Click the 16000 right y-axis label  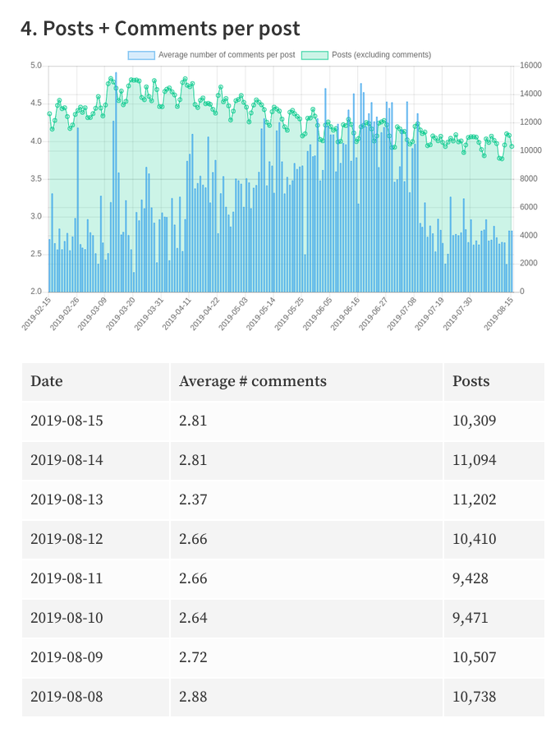530,66
